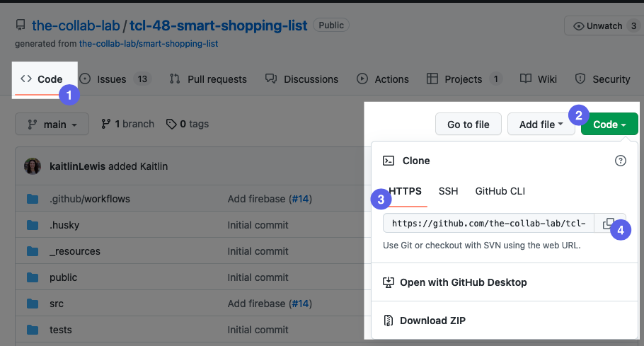The height and width of the screenshot is (346, 644).
Task: Open the tcl-48-smart-shopping-list repository link
Action: (218, 25)
